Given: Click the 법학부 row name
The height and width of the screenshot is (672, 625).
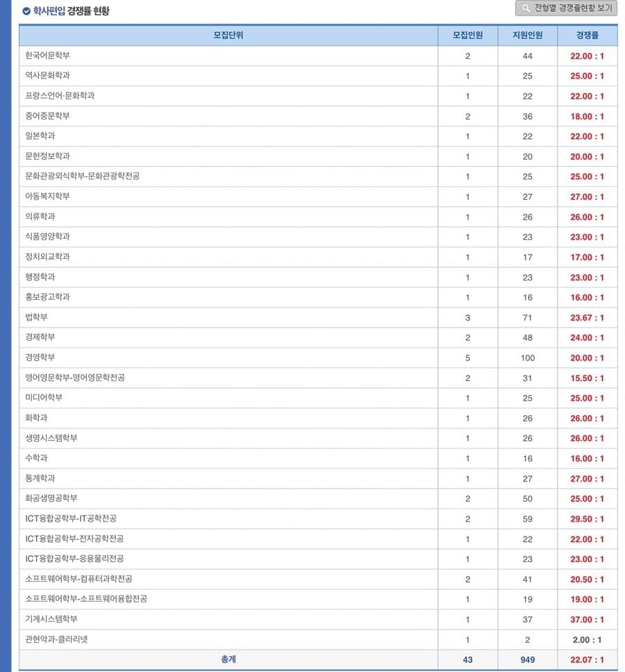Looking at the screenshot, I should click(36, 317).
